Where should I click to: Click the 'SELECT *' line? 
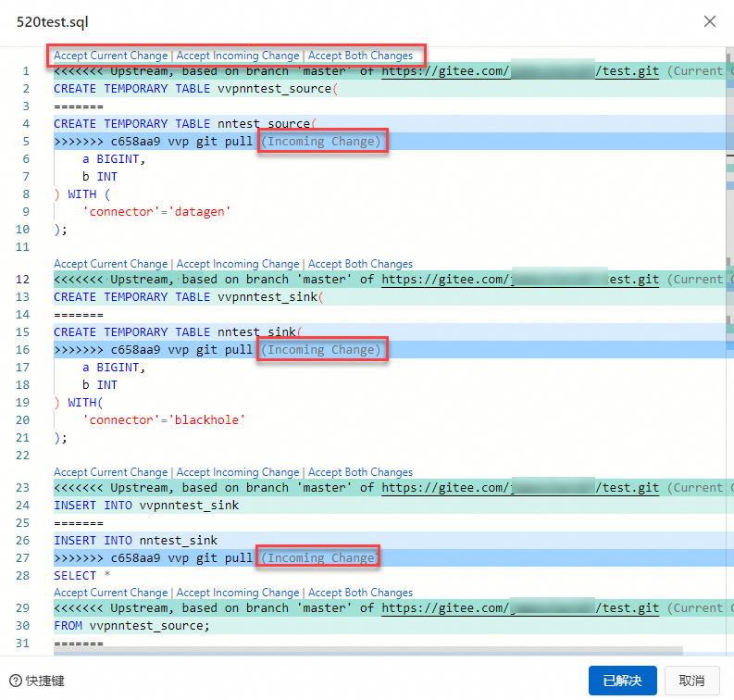(82, 576)
